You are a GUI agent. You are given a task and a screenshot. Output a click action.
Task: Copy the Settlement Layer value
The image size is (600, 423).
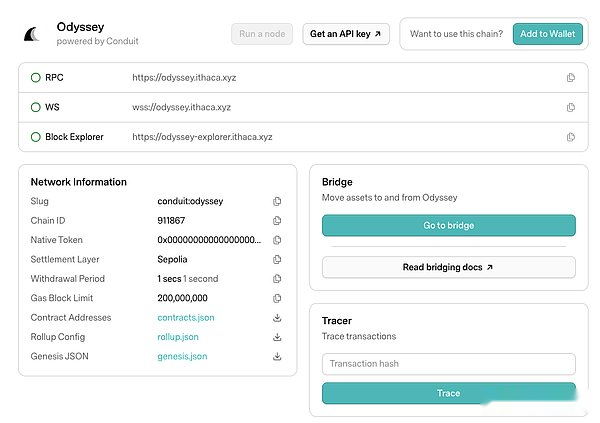(277, 259)
